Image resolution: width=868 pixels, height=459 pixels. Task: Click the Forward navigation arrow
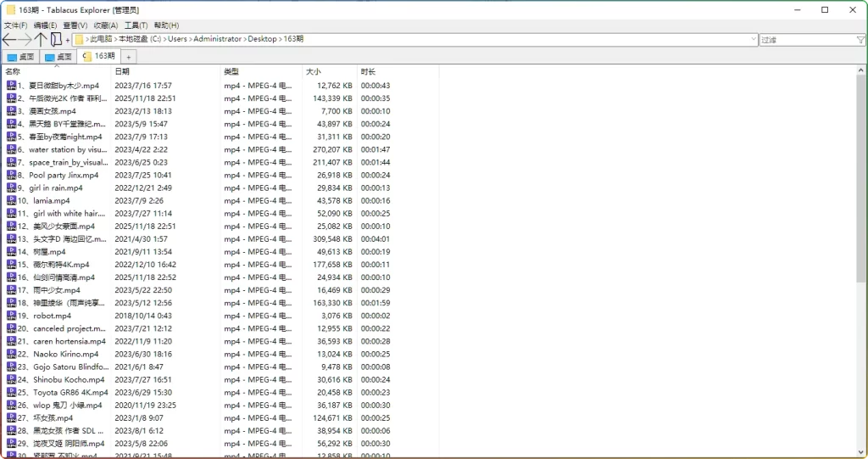[x=25, y=40]
